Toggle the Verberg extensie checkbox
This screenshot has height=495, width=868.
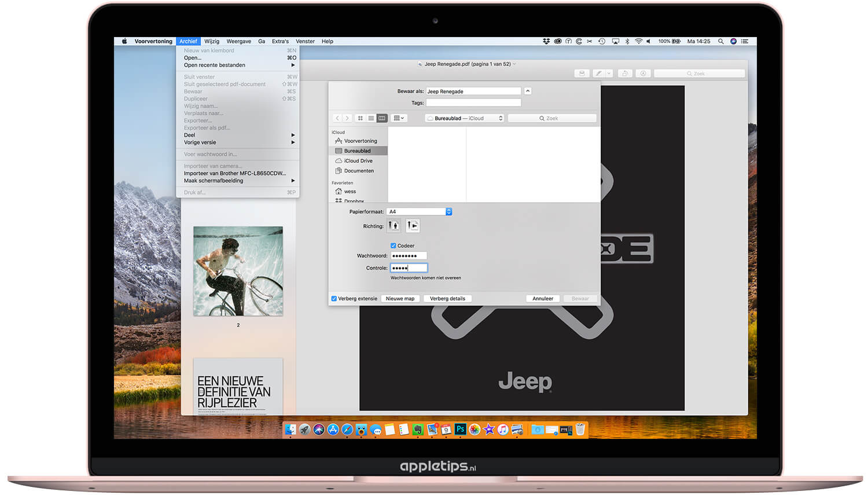pos(334,299)
